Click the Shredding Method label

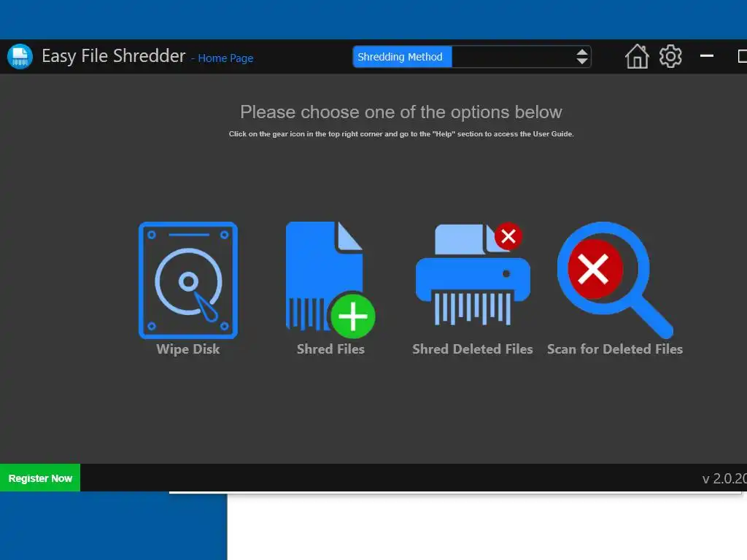(402, 57)
